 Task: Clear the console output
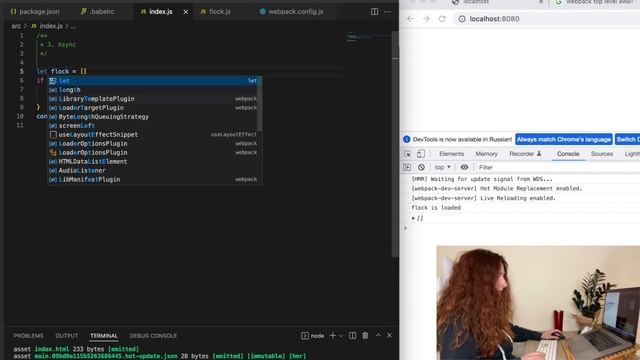421,167
